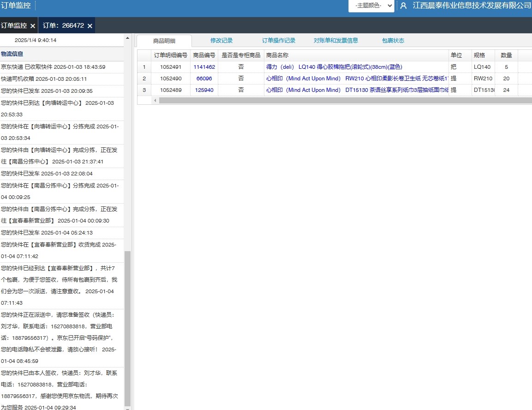The image size is (532, 410).
Task: Close the 订单监控 tab
Action: (x=33, y=26)
